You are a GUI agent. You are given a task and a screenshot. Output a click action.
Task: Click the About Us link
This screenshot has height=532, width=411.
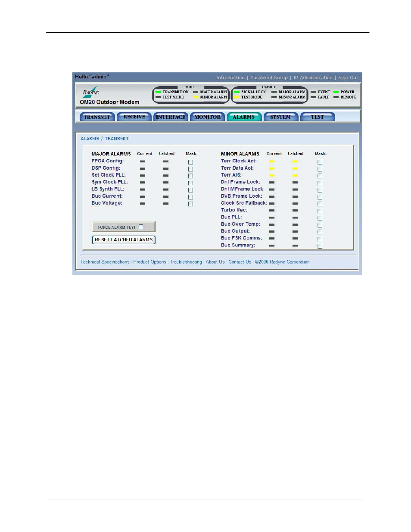(x=215, y=262)
